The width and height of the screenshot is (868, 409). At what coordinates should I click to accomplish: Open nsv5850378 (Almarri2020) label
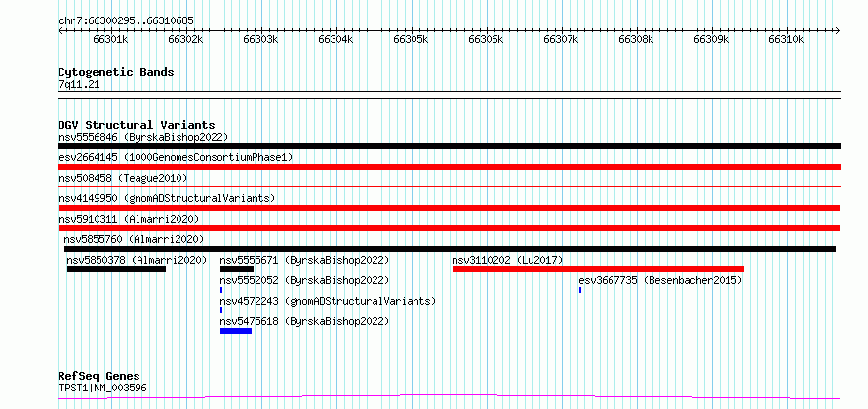pyautogui.click(x=137, y=260)
